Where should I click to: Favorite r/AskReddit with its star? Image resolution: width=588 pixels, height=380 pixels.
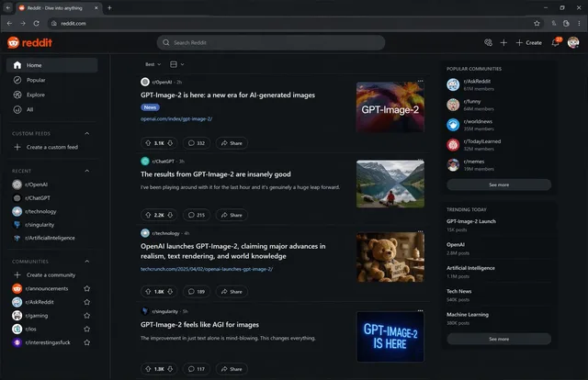click(x=86, y=302)
